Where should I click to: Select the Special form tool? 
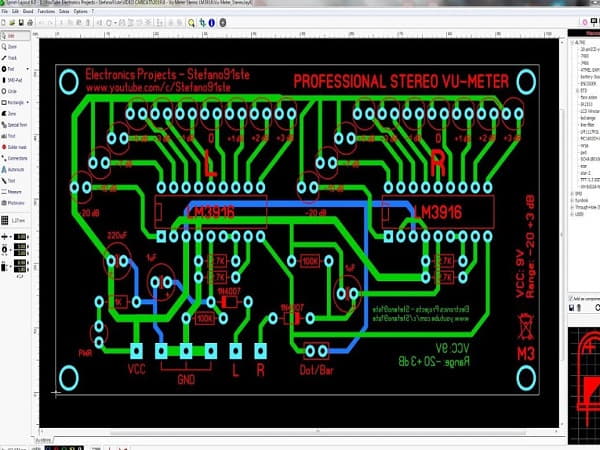coord(15,125)
